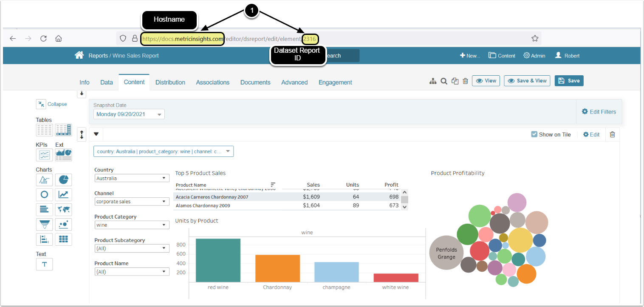The height and width of the screenshot is (307, 644).
Task: Duplicate the report with copy icon
Action: pyautogui.click(x=455, y=81)
